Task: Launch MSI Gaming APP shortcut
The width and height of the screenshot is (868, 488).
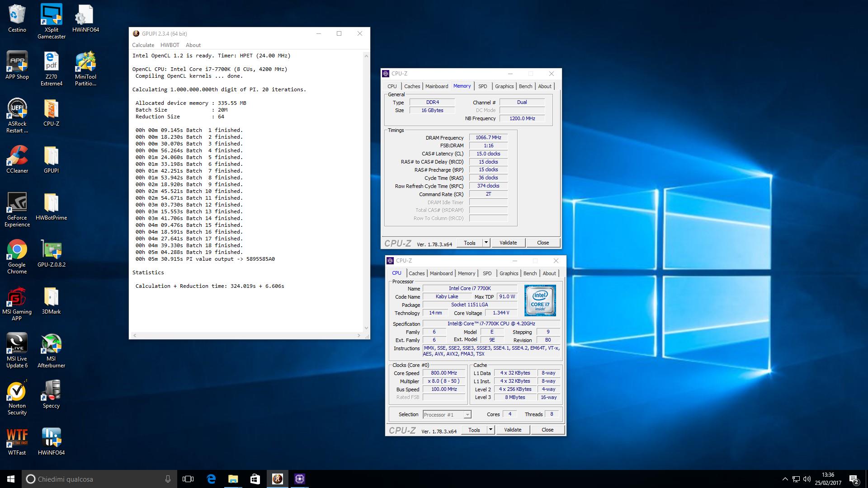Action: [17, 304]
